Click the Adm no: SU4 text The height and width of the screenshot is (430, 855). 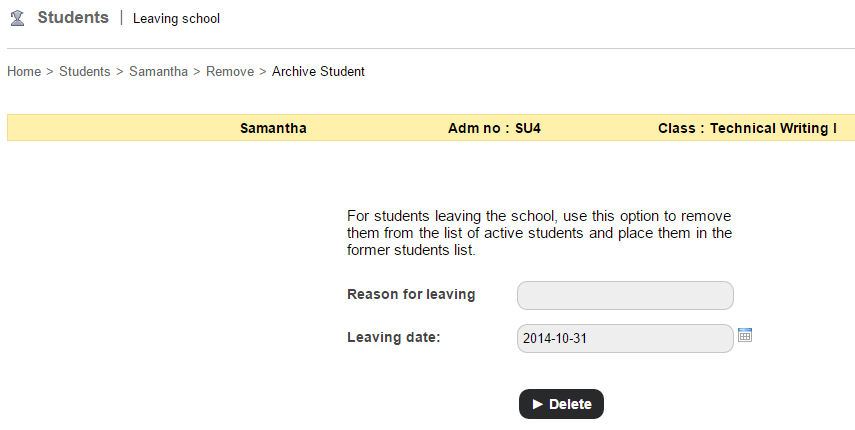point(494,128)
